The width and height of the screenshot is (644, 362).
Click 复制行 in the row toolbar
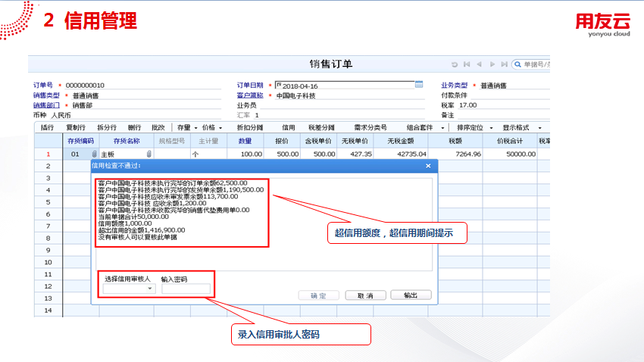pos(76,128)
